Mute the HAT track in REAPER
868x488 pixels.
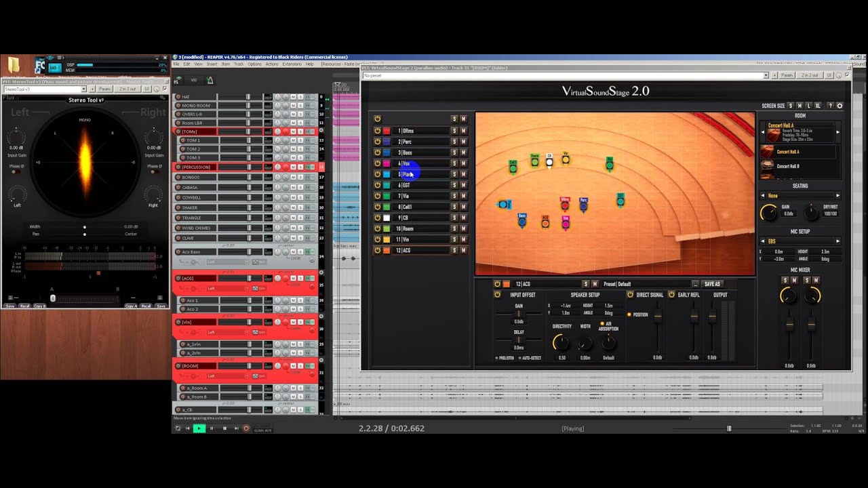coord(293,97)
